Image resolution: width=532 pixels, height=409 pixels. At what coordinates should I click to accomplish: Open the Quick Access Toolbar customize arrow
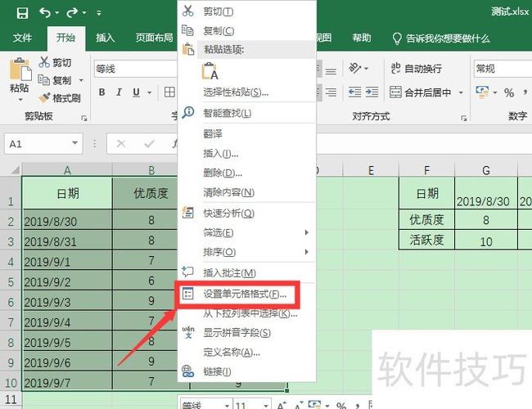click(x=99, y=13)
